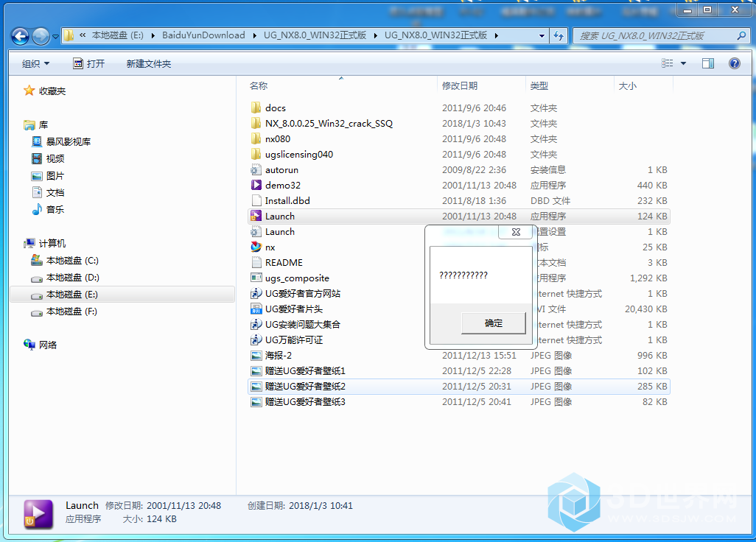The height and width of the screenshot is (542, 756).
Task: Click the 打开 toolbar button
Action: point(88,63)
